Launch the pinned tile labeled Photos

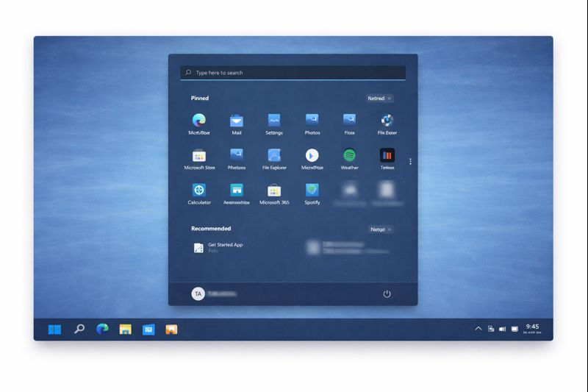point(312,124)
